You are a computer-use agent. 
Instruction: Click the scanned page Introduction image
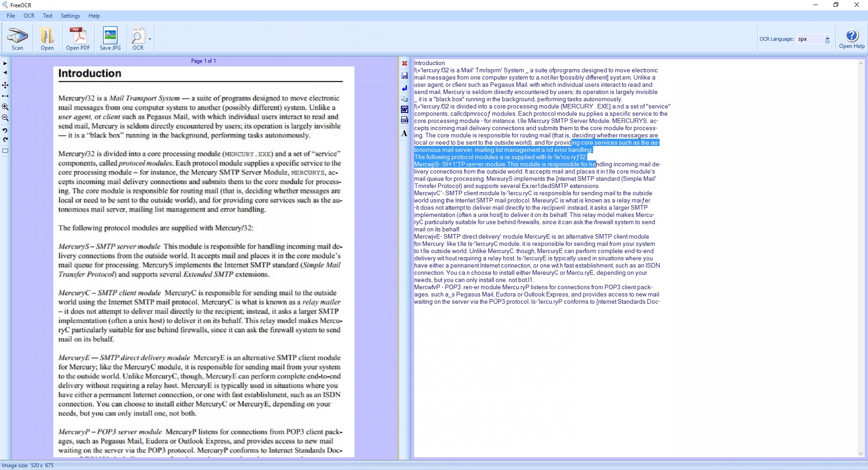click(x=203, y=262)
